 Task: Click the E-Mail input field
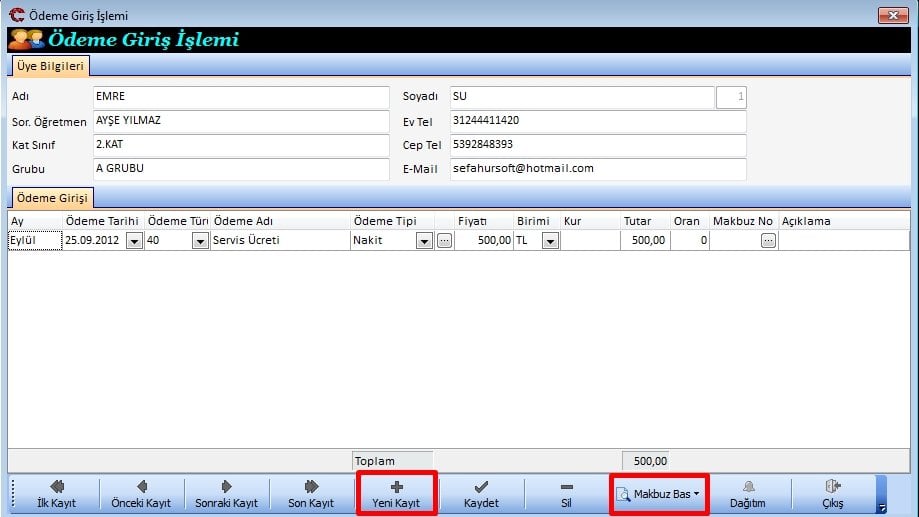tap(597, 169)
